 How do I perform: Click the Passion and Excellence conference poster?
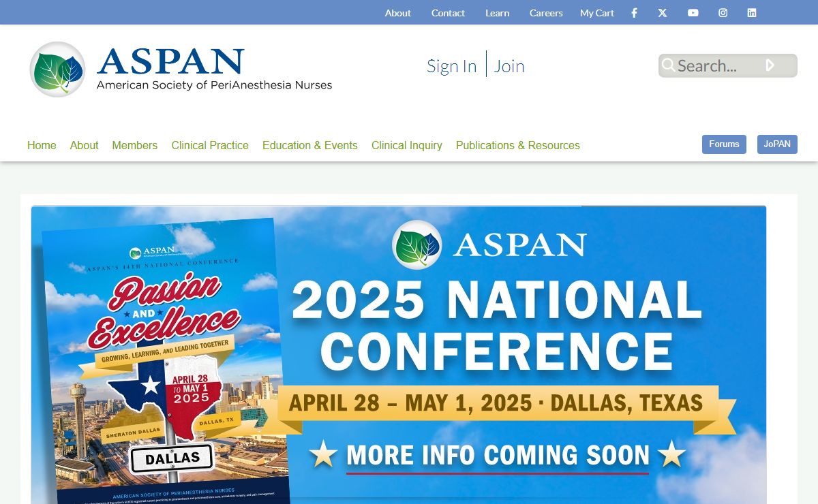pos(166,361)
